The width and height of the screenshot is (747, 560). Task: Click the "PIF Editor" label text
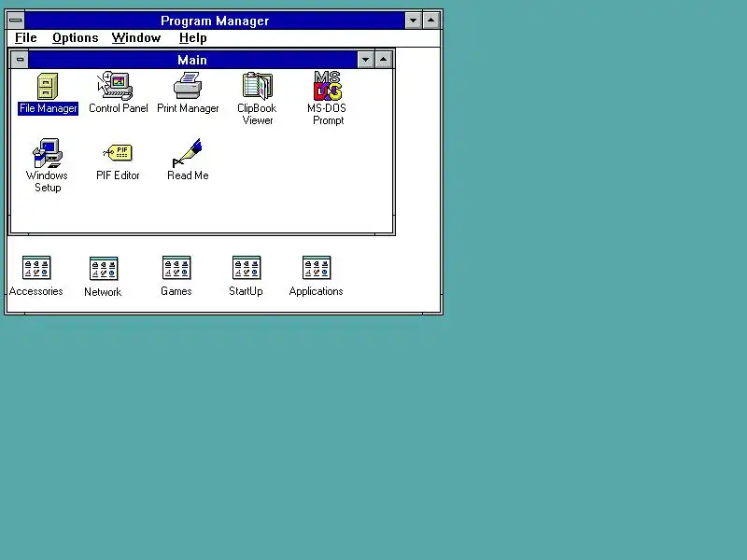[x=118, y=175]
